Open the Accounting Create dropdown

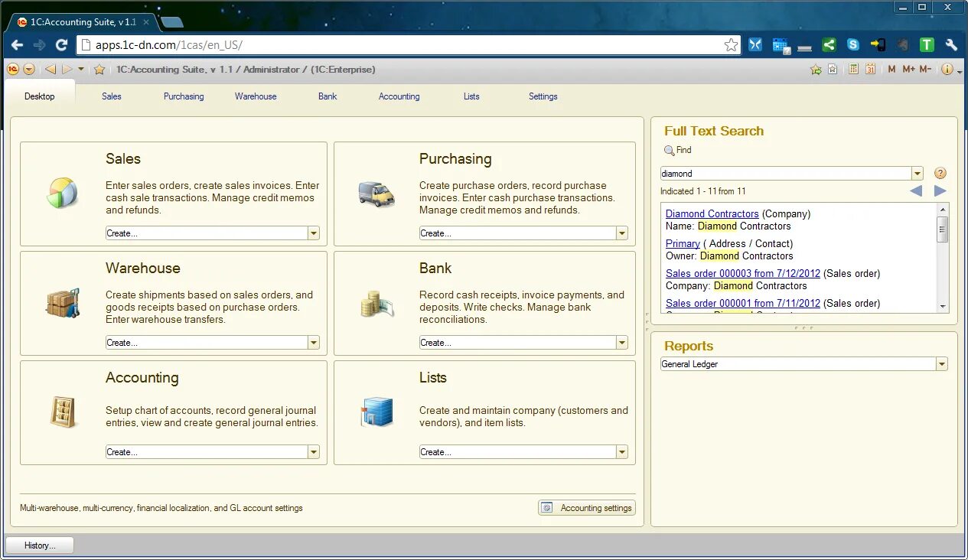(314, 452)
